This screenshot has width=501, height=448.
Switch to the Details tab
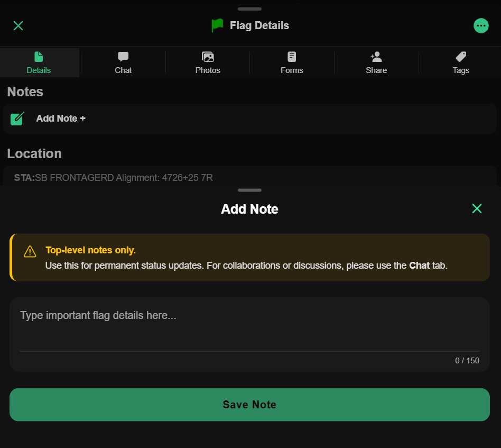pyautogui.click(x=39, y=63)
